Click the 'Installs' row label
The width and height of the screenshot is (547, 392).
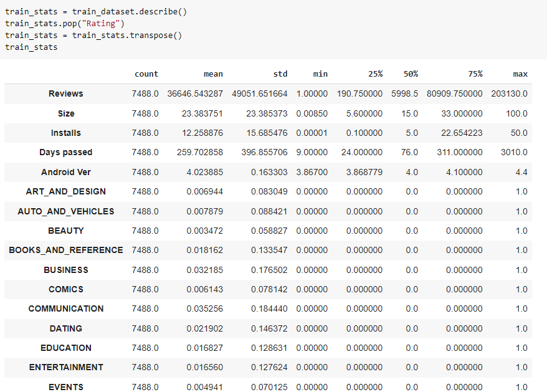66,133
